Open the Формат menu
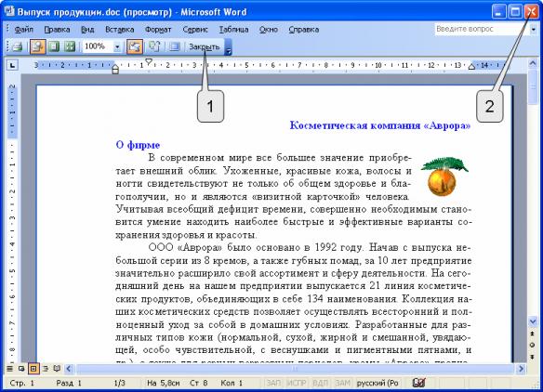 point(158,30)
